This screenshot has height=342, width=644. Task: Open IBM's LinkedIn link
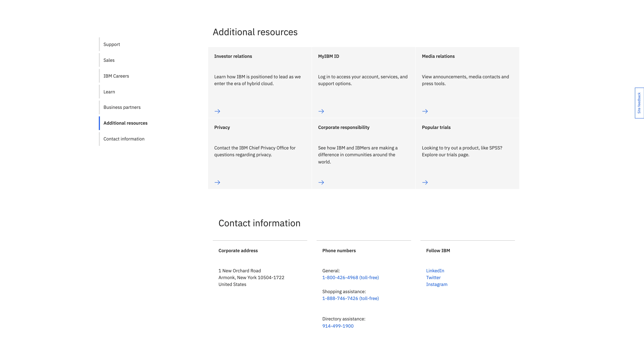pyautogui.click(x=435, y=271)
